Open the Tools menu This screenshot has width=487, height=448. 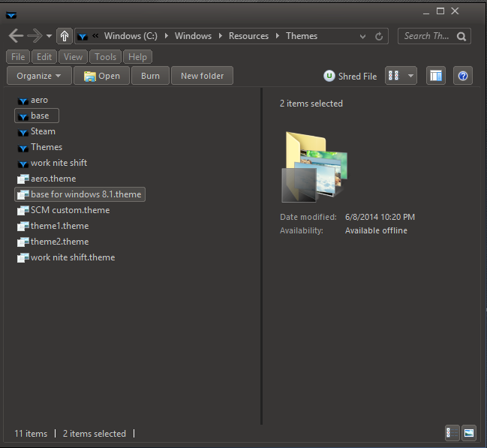(x=106, y=57)
